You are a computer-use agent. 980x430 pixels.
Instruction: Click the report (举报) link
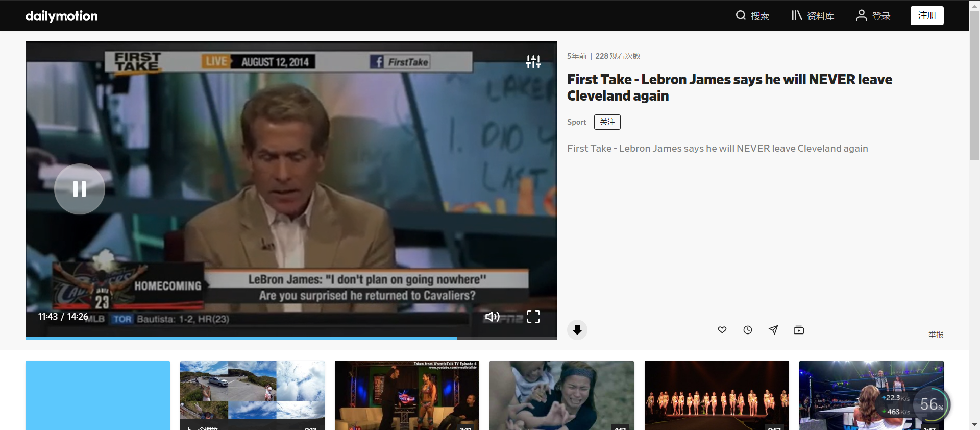coord(936,335)
